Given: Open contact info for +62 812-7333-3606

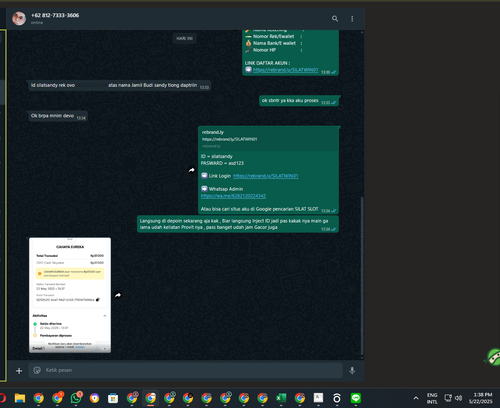Looking at the screenshot, I should point(55,15).
